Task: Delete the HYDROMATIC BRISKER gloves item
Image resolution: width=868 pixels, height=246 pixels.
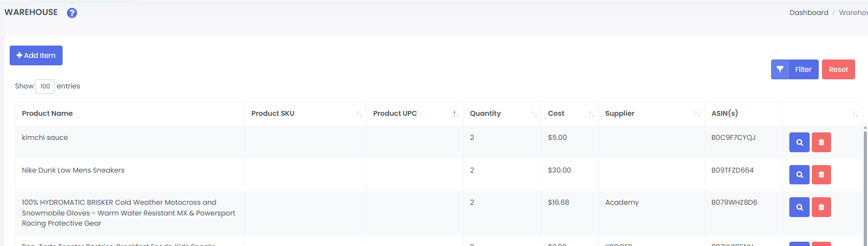Action: point(821,207)
